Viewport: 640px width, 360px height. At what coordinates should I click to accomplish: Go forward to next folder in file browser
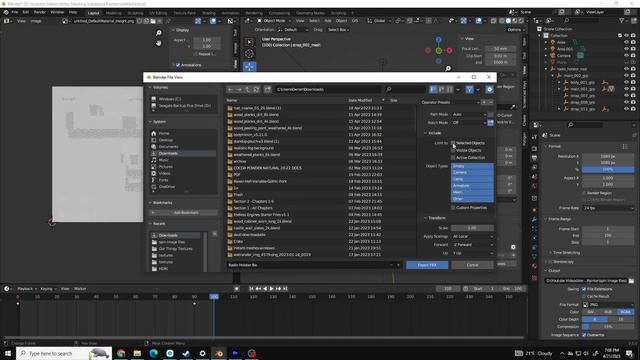pos(239,89)
